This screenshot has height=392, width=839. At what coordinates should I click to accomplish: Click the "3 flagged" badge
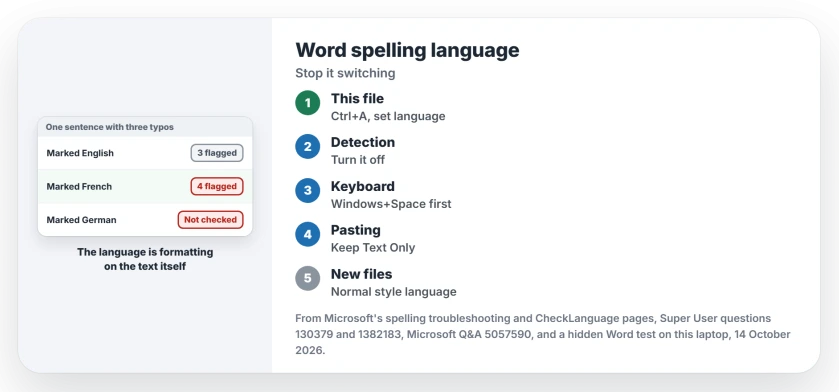217,153
